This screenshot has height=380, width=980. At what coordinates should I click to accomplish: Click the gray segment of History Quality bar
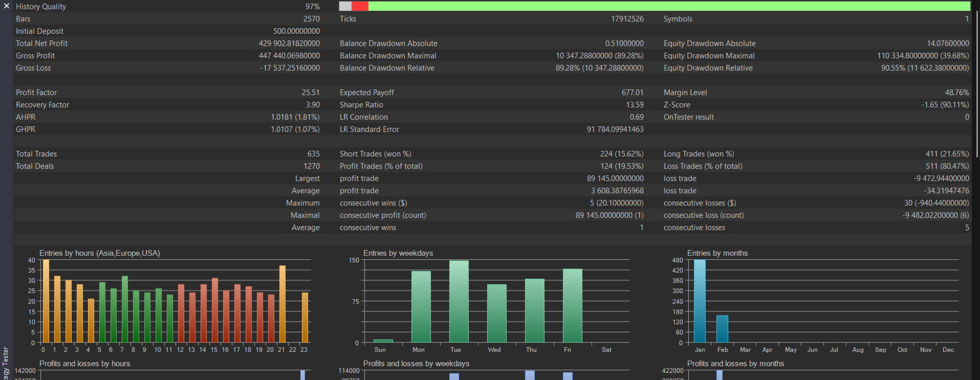point(345,6)
